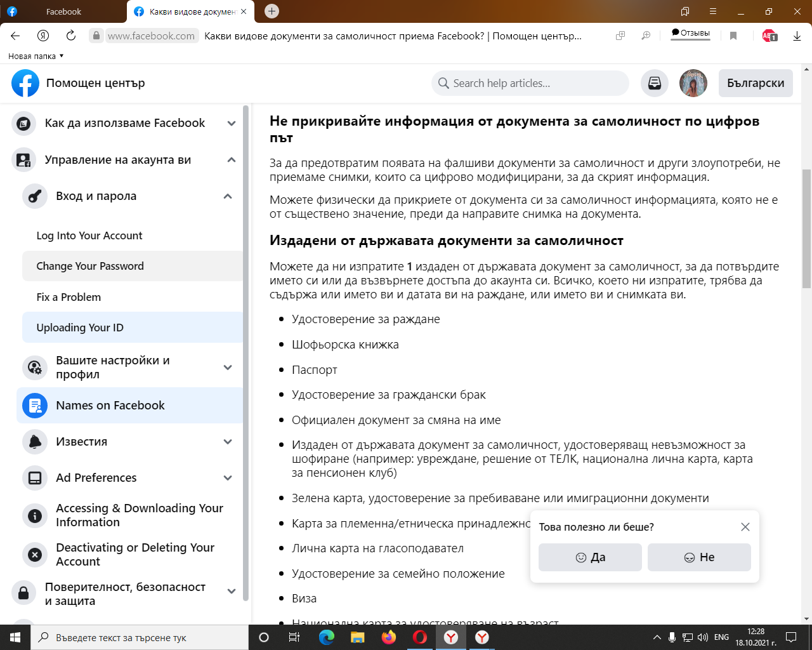Close the active help article tab
Screen dimensions: 812x650
pyautogui.click(x=244, y=11)
